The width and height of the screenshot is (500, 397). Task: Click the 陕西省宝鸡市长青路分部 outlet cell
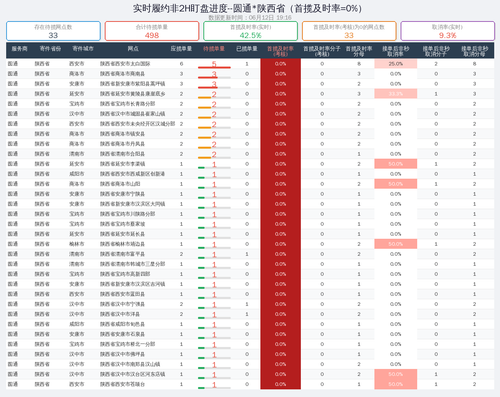(x=128, y=104)
